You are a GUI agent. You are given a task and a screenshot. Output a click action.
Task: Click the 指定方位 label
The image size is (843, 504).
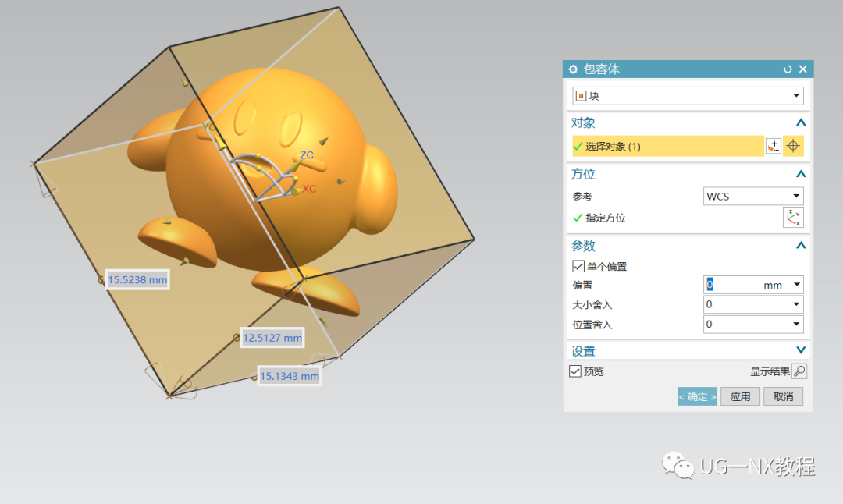[606, 218]
